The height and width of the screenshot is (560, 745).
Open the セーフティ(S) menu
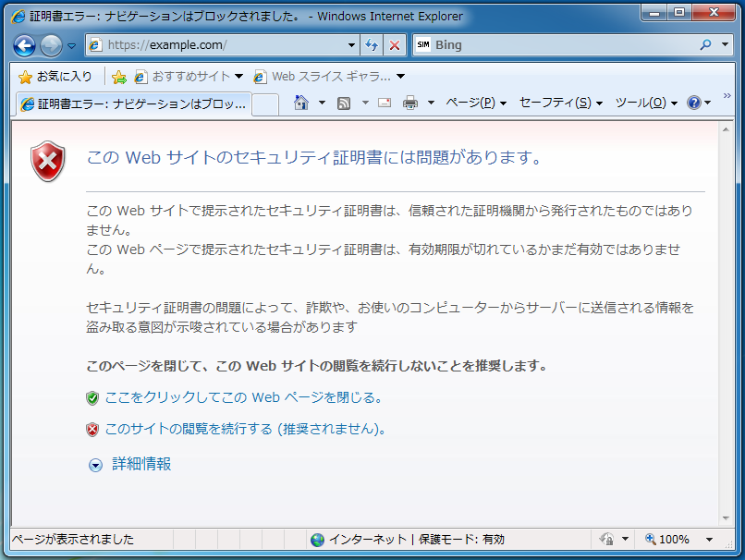click(x=561, y=103)
